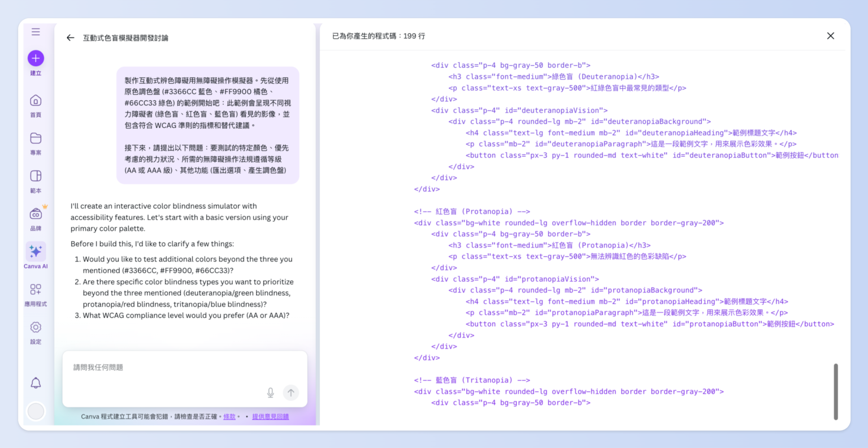The image size is (868, 448).
Task: Close the generated code panel
Action: (830, 36)
